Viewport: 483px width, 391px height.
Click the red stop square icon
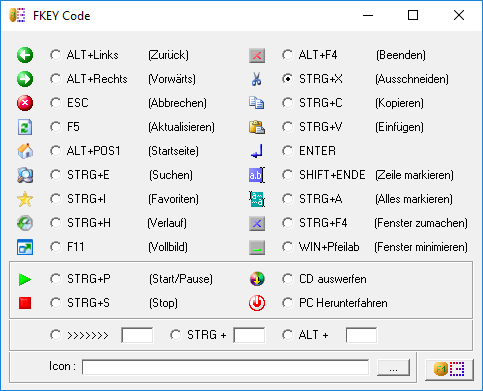click(x=25, y=303)
